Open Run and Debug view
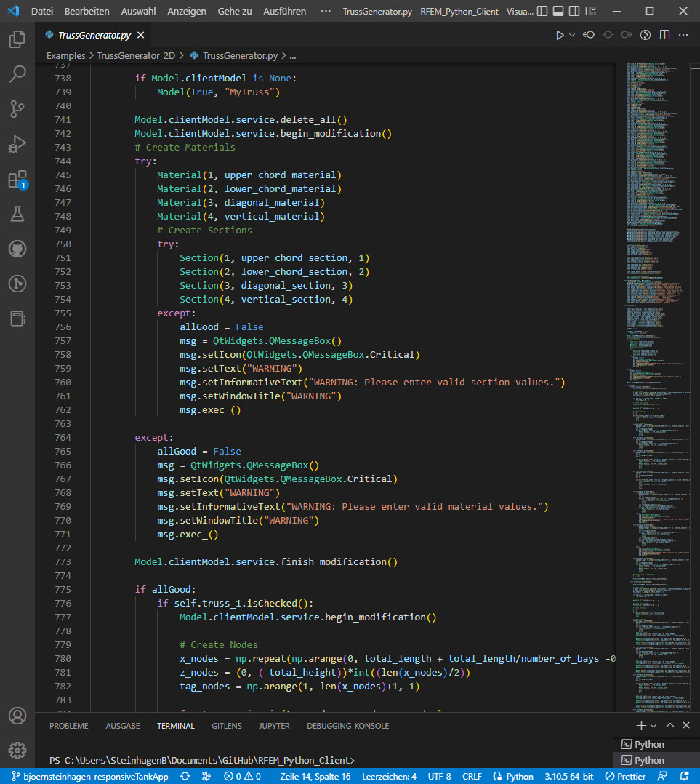The width and height of the screenshot is (700, 784). pos(17,144)
